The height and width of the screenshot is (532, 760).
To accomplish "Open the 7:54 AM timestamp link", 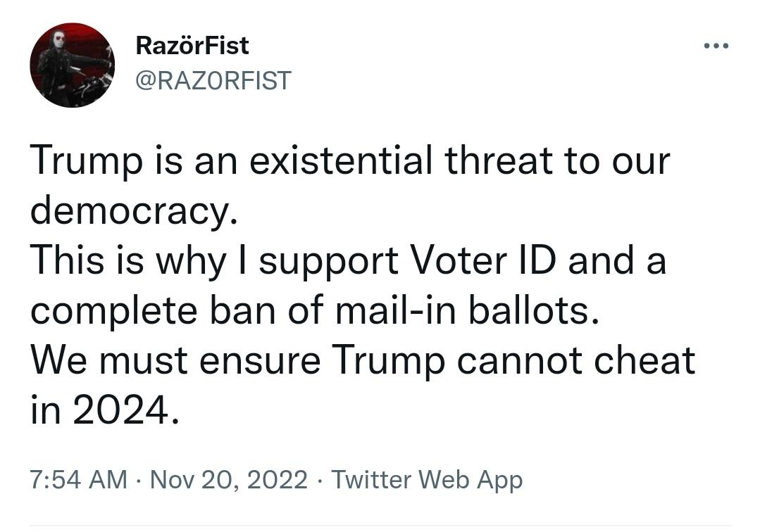I will click(x=78, y=480).
